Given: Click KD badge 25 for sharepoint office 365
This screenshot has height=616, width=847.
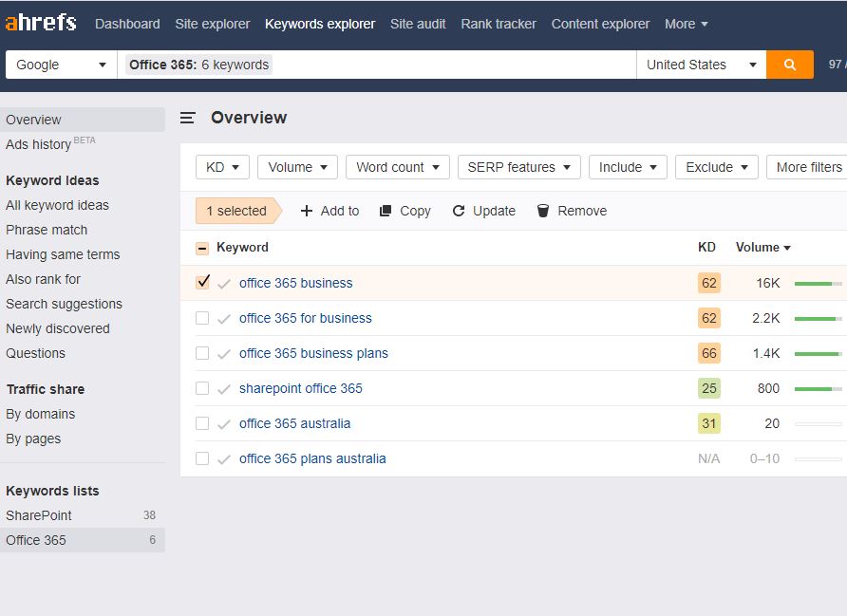Looking at the screenshot, I should [x=708, y=388].
